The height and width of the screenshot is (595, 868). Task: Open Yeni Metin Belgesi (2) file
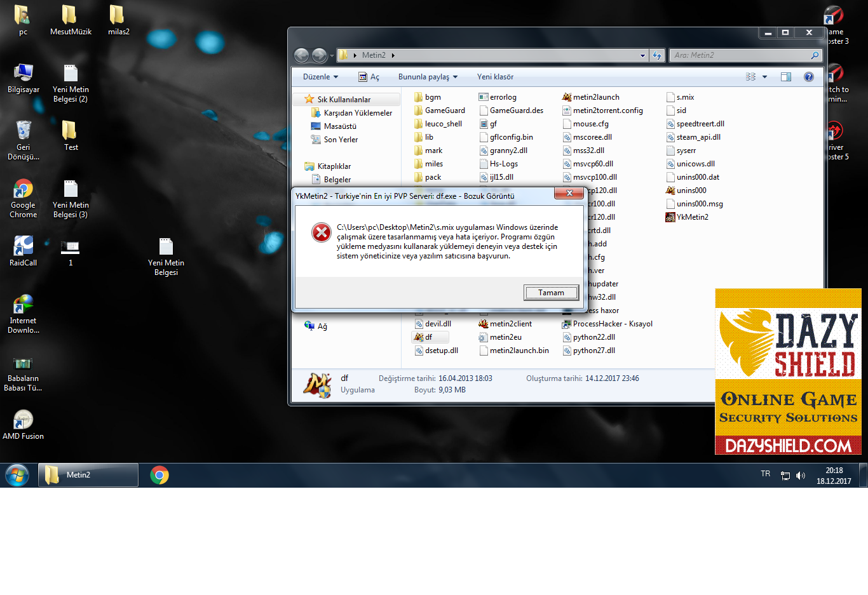point(71,83)
